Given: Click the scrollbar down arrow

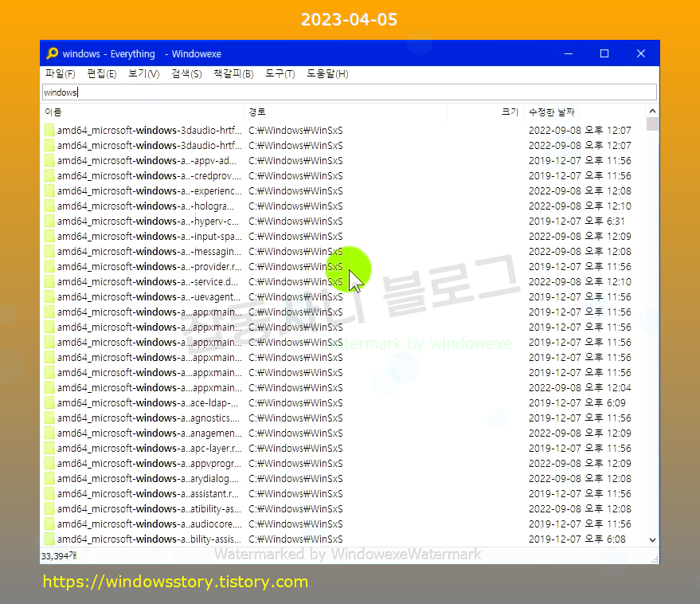Looking at the screenshot, I should 652,540.
